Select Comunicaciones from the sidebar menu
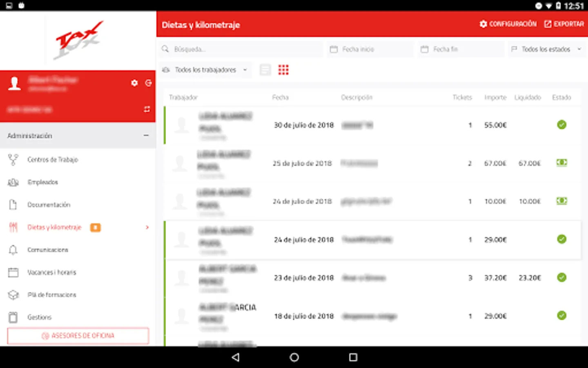588x368 pixels. pos(48,249)
